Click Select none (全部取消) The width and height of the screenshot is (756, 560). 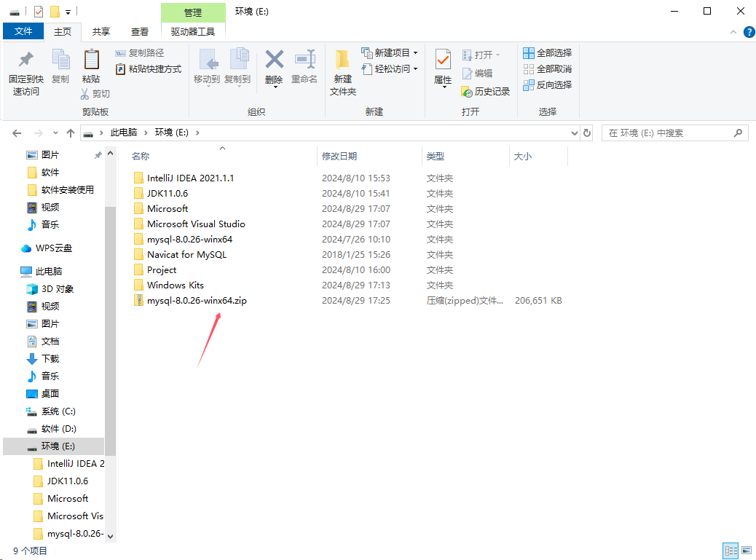coord(547,69)
